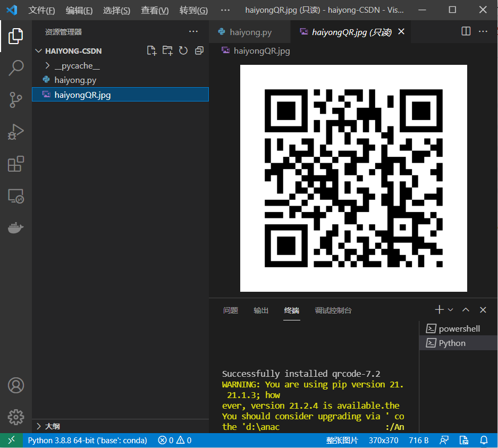This screenshot has height=448, width=498.
Task: Open the Search view in activity bar
Action: click(x=15, y=67)
